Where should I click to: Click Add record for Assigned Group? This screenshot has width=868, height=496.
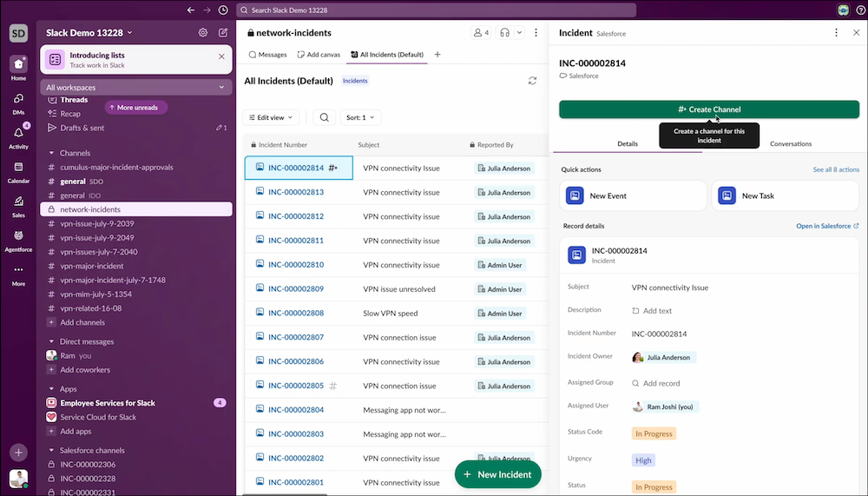click(x=656, y=383)
